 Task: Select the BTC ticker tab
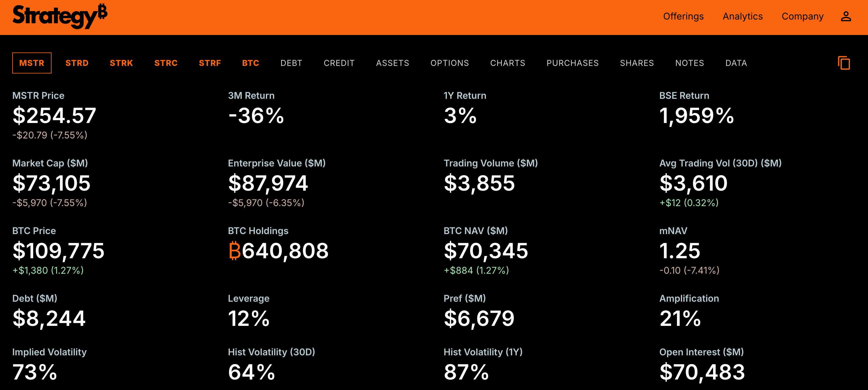251,63
